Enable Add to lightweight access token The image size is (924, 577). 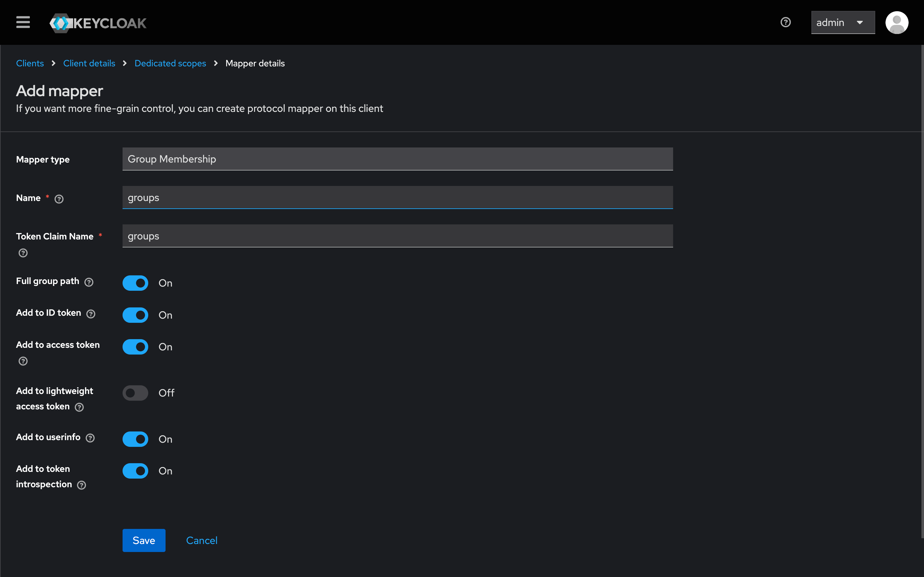pos(135,393)
